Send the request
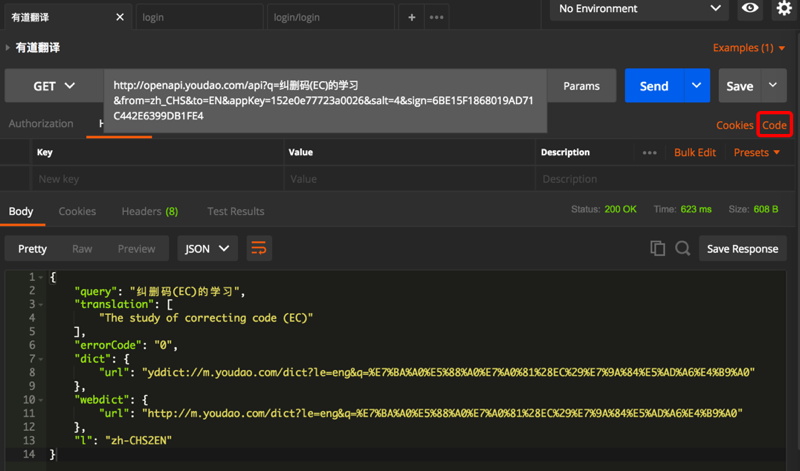 tap(654, 86)
